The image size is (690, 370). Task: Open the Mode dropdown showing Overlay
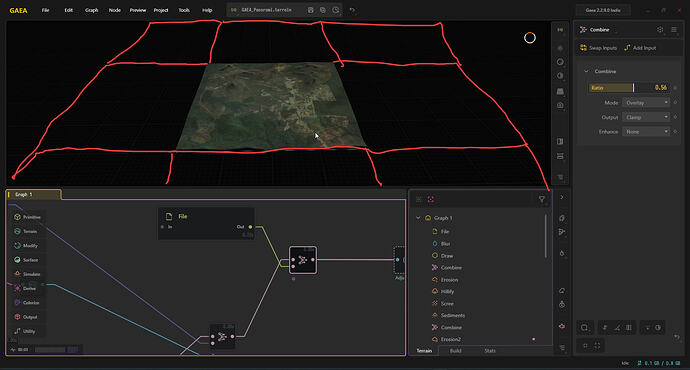click(x=646, y=103)
